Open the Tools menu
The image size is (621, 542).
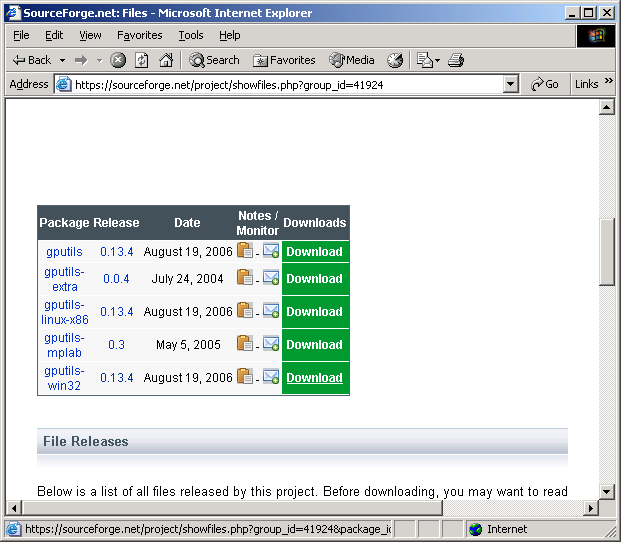click(190, 36)
